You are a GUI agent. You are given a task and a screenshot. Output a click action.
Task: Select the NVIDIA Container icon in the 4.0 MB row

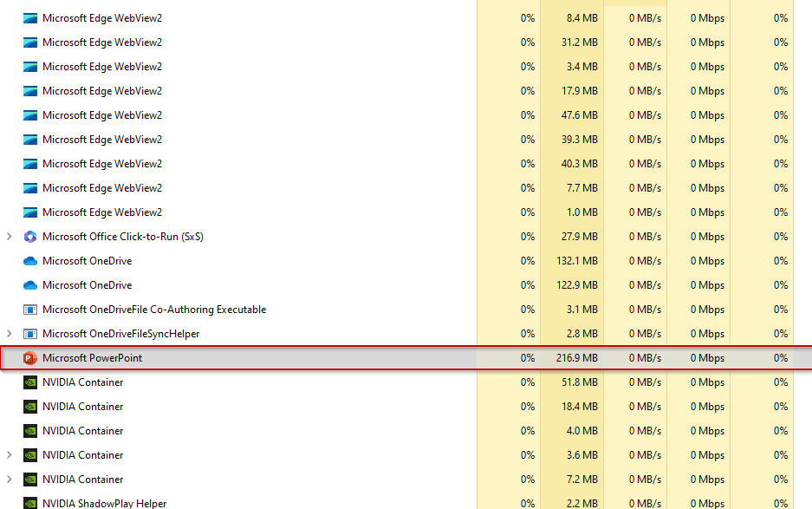(x=30, y=431)
